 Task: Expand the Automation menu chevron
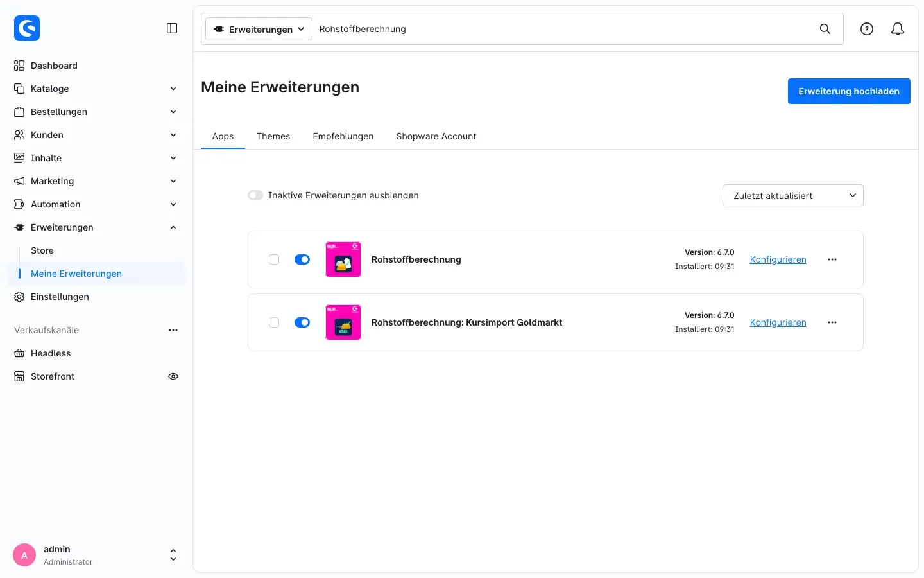point(173,204)
